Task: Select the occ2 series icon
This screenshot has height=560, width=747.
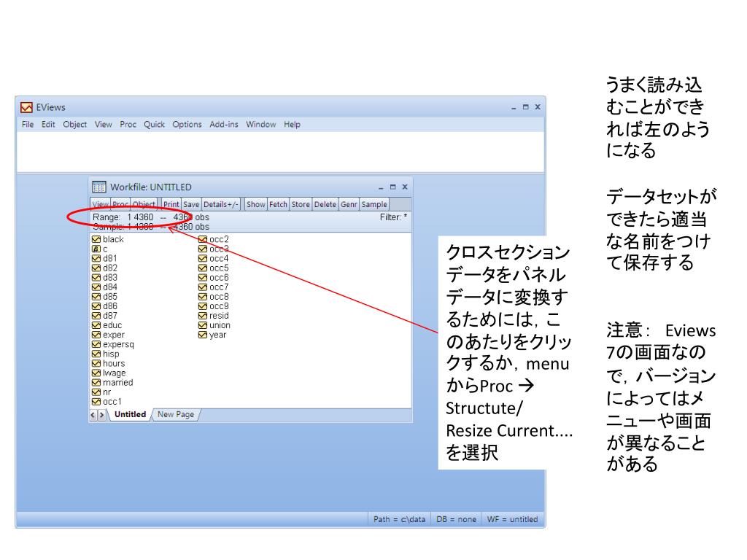Action: [203, 239]
